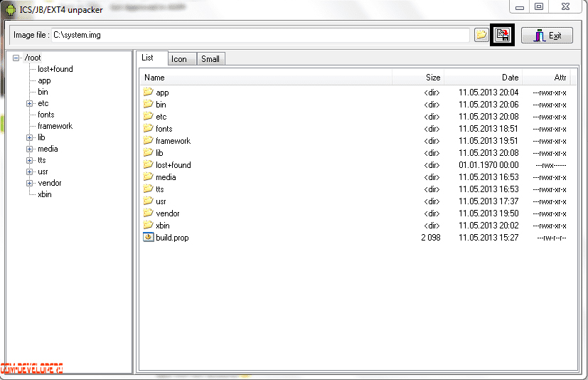Screen dimensions: 588x380
Task: Select the vendor name in file list
Action: (x=168, y=213)
